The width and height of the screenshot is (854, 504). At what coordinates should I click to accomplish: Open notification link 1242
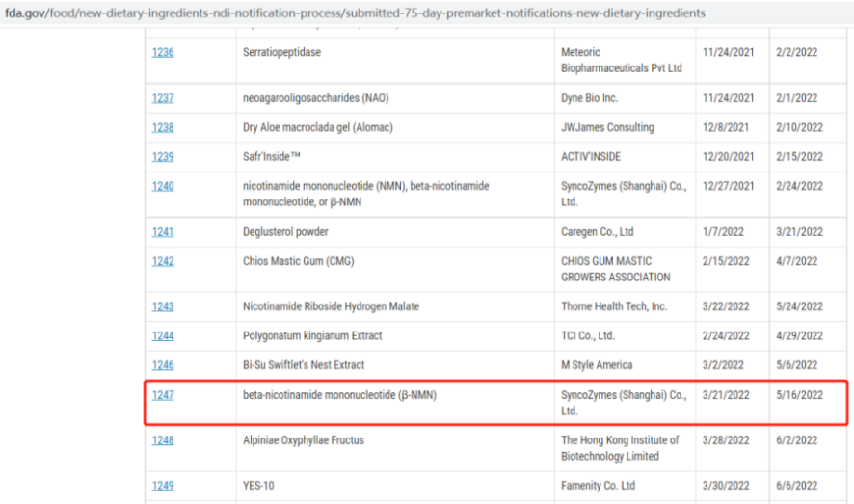[x=163, y=261]
